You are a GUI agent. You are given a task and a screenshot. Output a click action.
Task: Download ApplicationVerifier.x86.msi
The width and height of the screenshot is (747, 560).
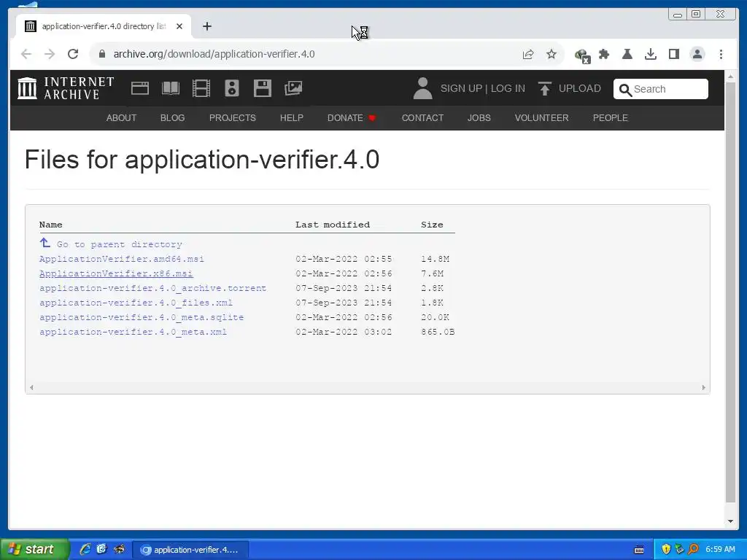(116, 273)
